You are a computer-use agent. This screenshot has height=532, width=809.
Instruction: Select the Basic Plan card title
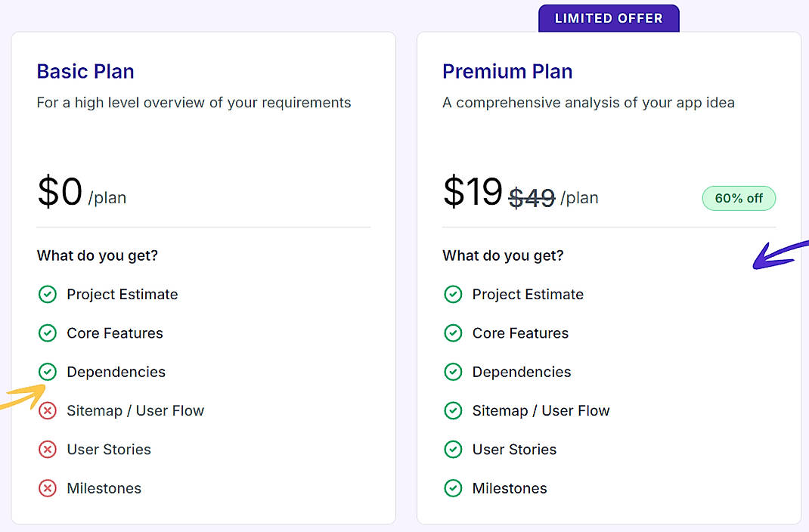click(85, 71)
